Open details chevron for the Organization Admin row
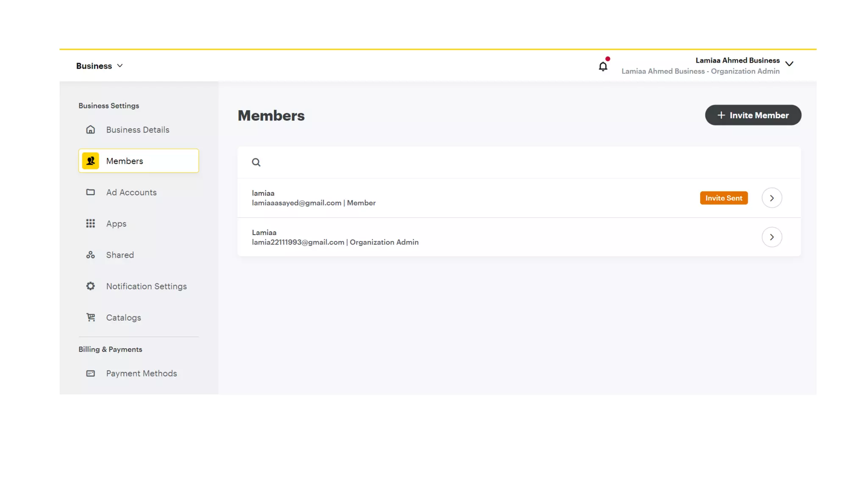The height and width of the screenshot is (488, 868). click(x=771, y=237)
